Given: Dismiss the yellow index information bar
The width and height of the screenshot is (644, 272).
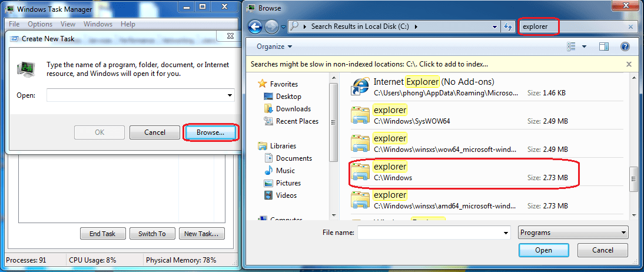Looking at the screenshot, I should (x=628, y=64).
